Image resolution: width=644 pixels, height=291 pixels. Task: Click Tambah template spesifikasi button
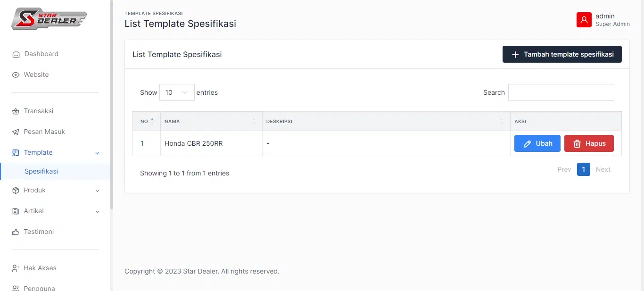(x=562, y=54)
